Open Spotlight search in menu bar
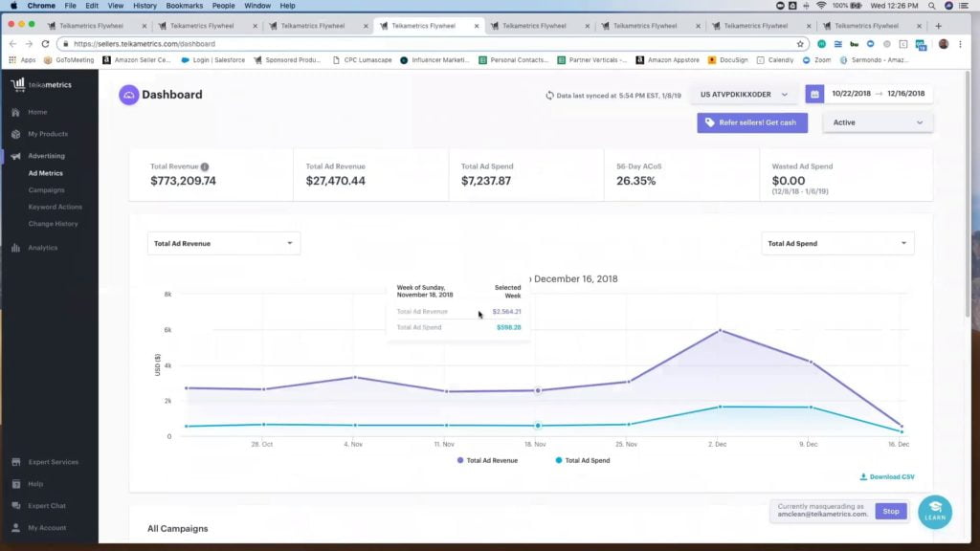The width and height of the screenshot is (980, 551). pos(932,6)
